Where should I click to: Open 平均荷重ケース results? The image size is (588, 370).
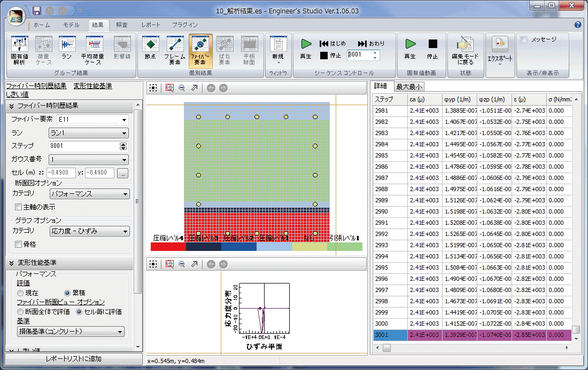92,51
